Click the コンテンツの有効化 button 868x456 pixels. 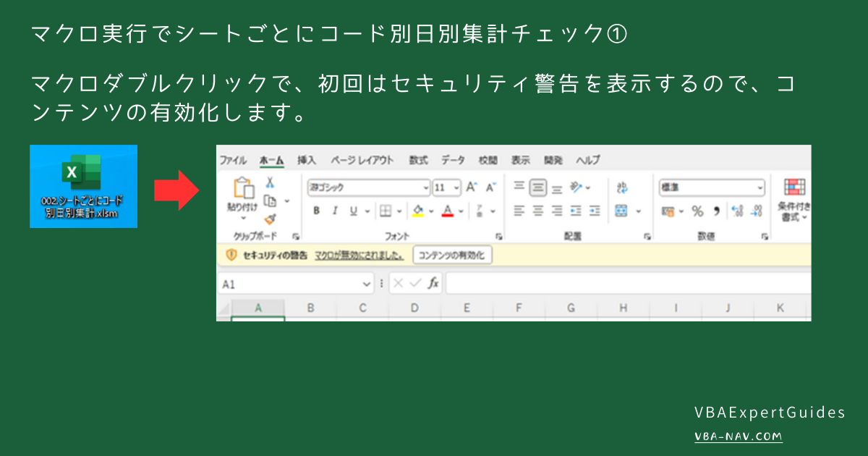(x=452, y=255)
